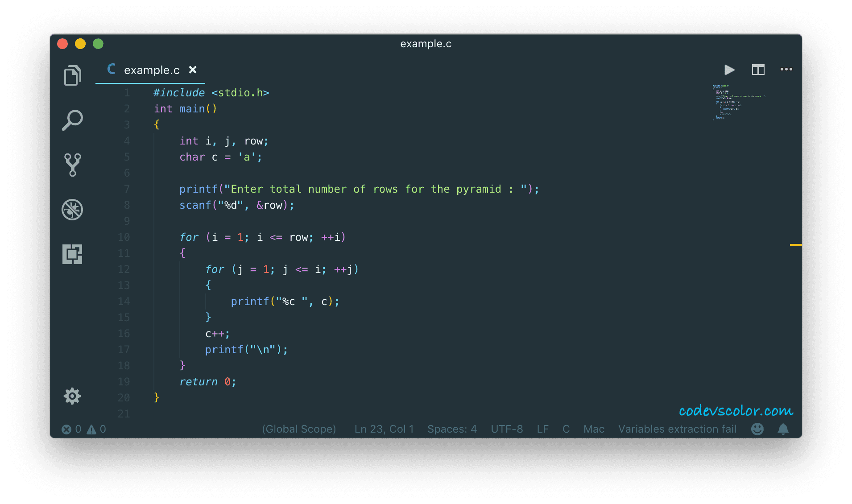Screen dimensions: 852x504
Task: Change indentation via Spaces: 4
Action: coord(452,429)
